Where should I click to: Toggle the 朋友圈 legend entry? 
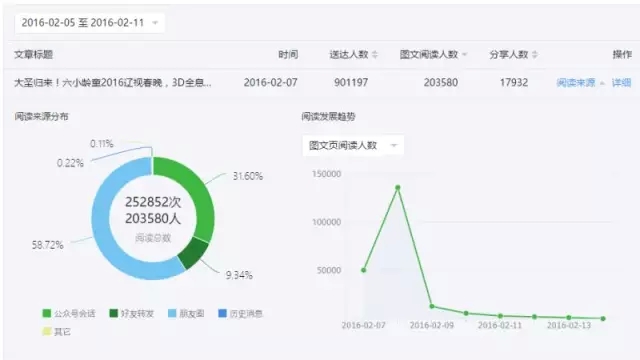(x=186, y=313)
